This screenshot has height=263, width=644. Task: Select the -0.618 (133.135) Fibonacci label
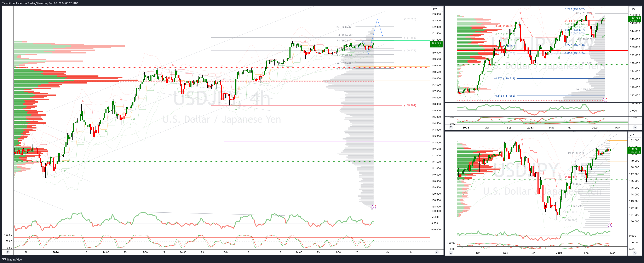pos(574,53)
